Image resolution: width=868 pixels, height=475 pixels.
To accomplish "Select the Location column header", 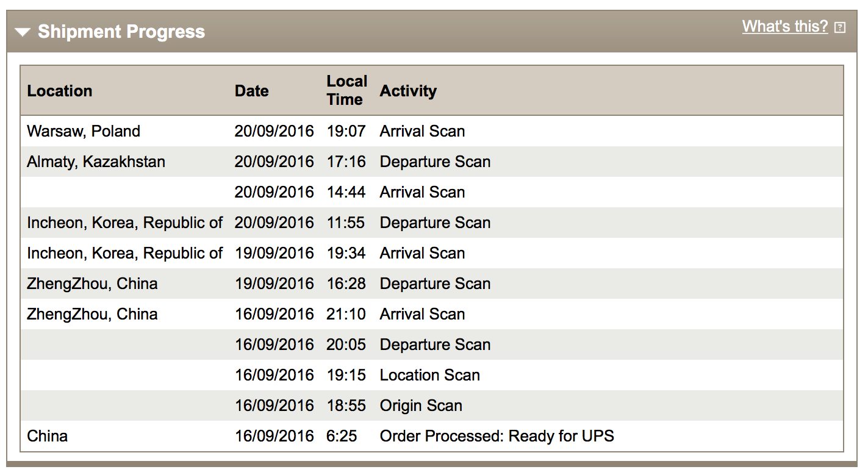I will click(x=60, y=91).
